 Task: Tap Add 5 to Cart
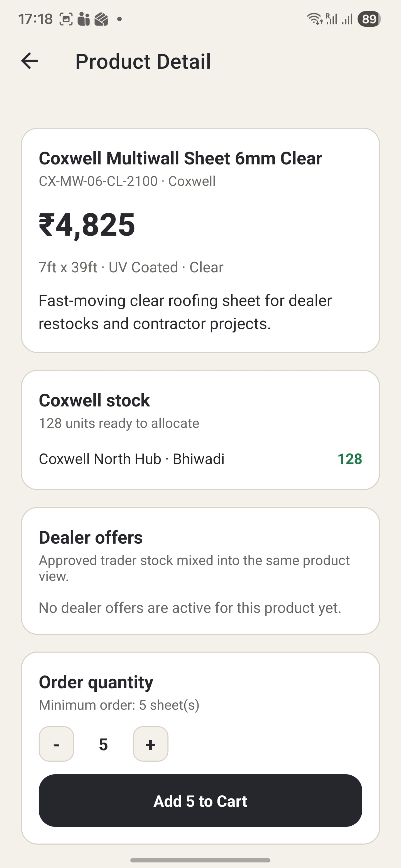click(200, 801)
